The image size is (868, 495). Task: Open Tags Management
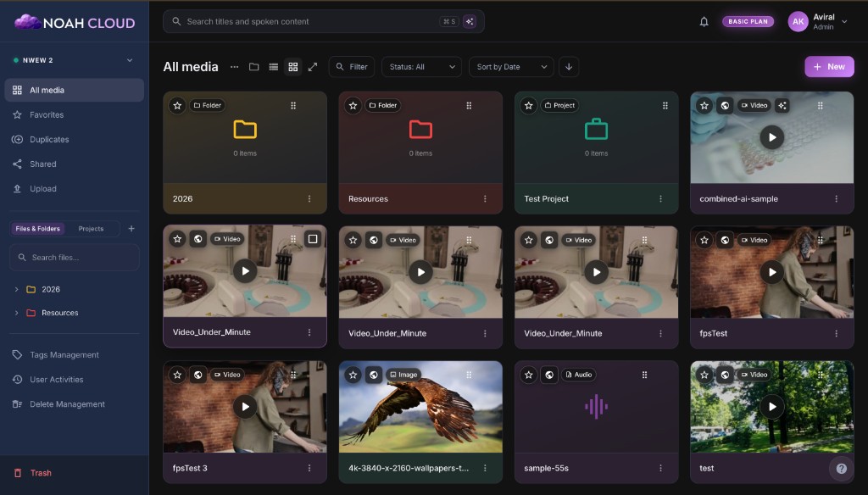click(x=75, y=355)
